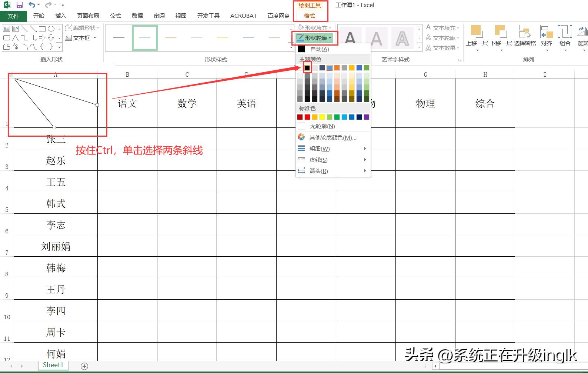Click the 选择窗格 selection pane icon
The height and width of the screenshot is (373, 588).
pyautogui.click(x=524, y=33)
